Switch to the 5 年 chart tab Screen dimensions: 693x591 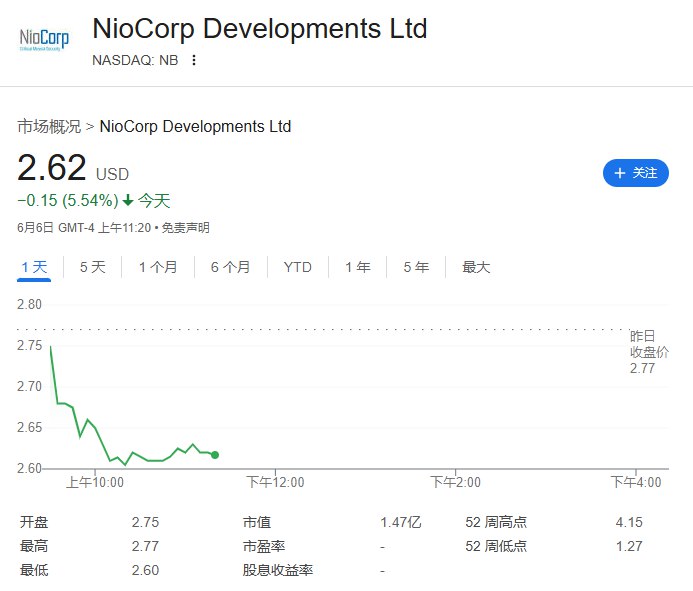[x=416, y=267]
